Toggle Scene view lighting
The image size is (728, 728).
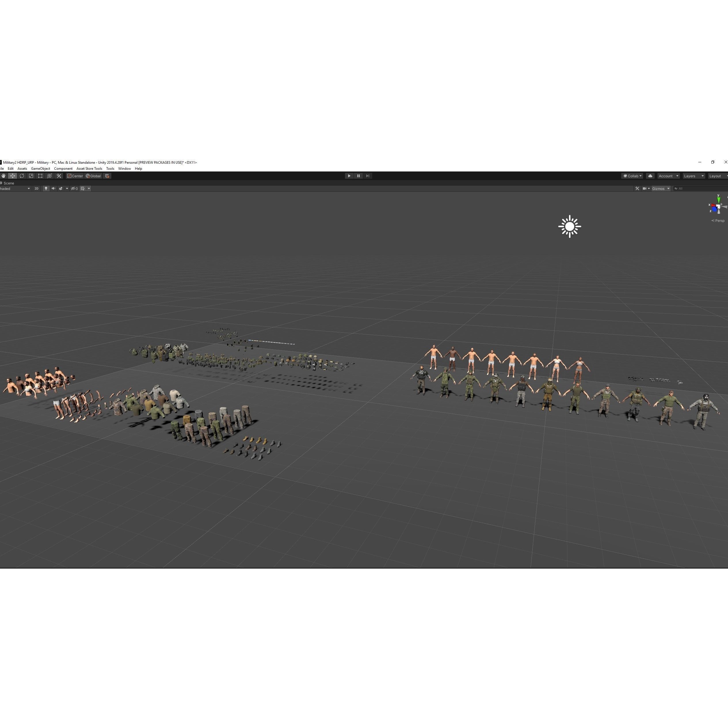click(46, 189)
